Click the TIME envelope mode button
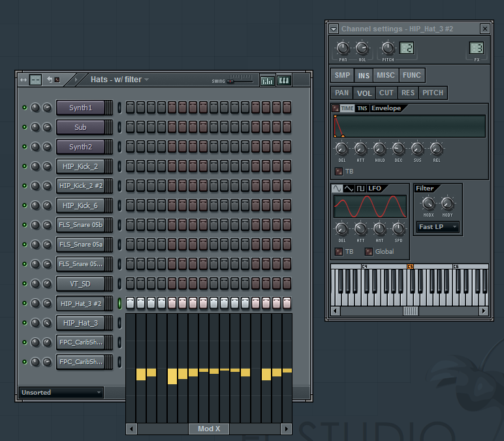 click(x=347, y=108)
